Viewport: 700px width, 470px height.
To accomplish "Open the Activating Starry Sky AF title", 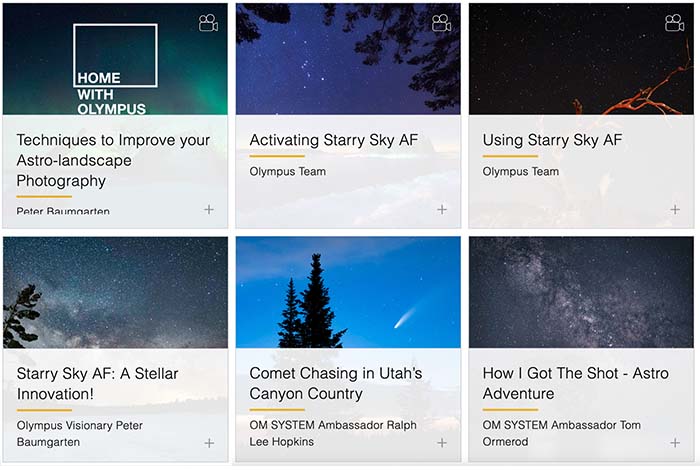I will click(x=333, y=140).
